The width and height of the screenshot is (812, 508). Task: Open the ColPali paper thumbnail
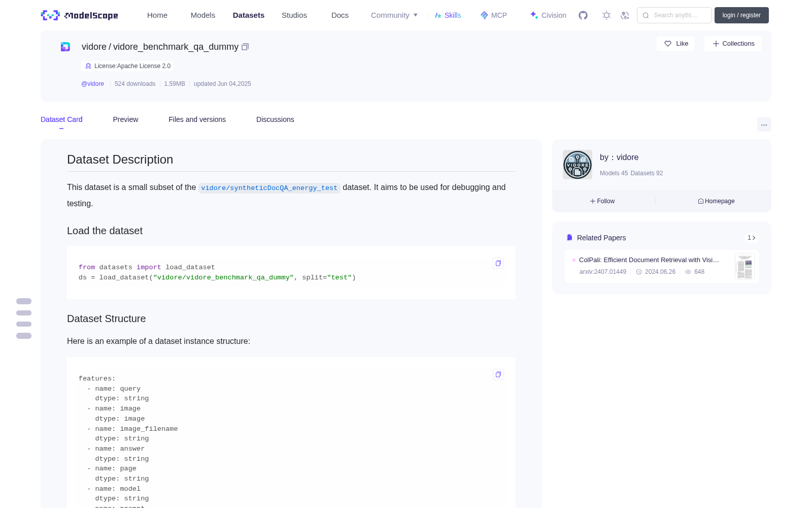[745, 266]
